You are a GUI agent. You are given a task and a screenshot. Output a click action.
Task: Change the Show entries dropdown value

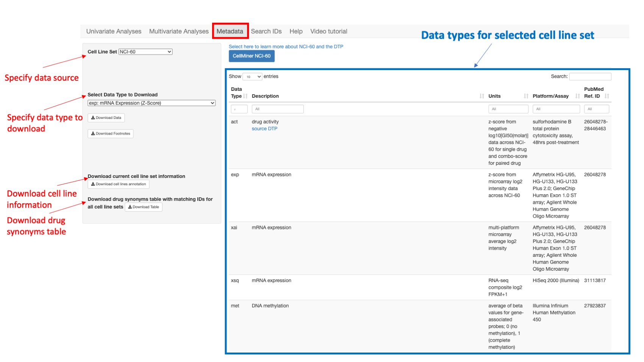(x=253, y=76)
